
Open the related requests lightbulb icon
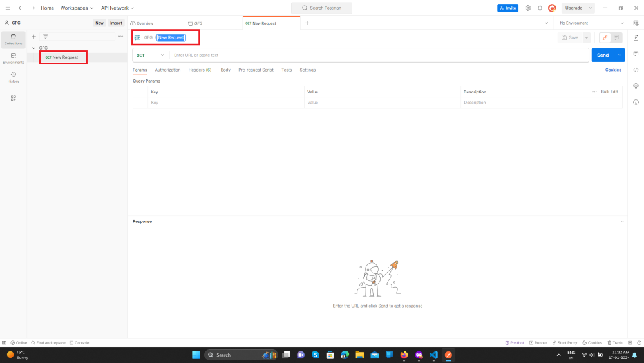pos(636,86)
